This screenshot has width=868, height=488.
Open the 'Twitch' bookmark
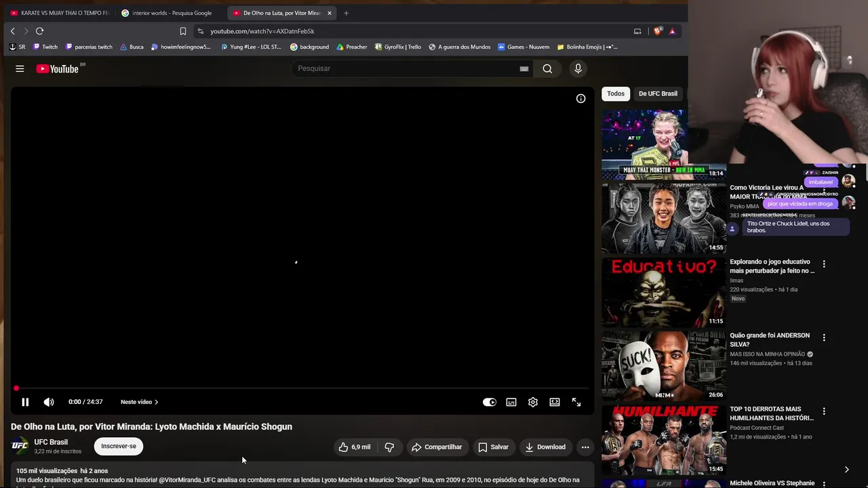point(45,47)
